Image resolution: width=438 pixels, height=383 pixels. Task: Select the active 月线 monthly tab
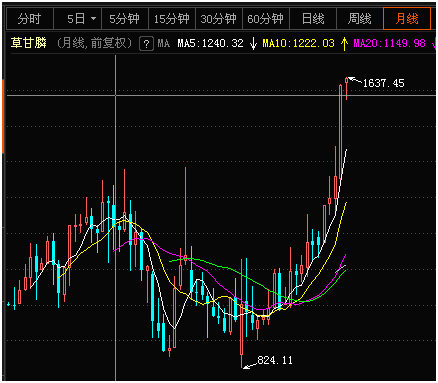[x=407, y=19]
